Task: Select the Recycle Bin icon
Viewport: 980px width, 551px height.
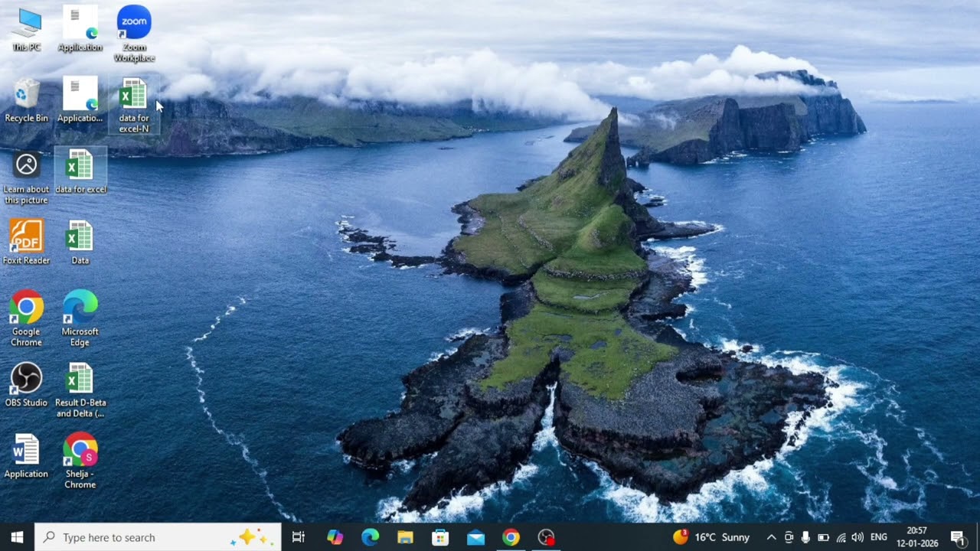Action: (26, 100)
